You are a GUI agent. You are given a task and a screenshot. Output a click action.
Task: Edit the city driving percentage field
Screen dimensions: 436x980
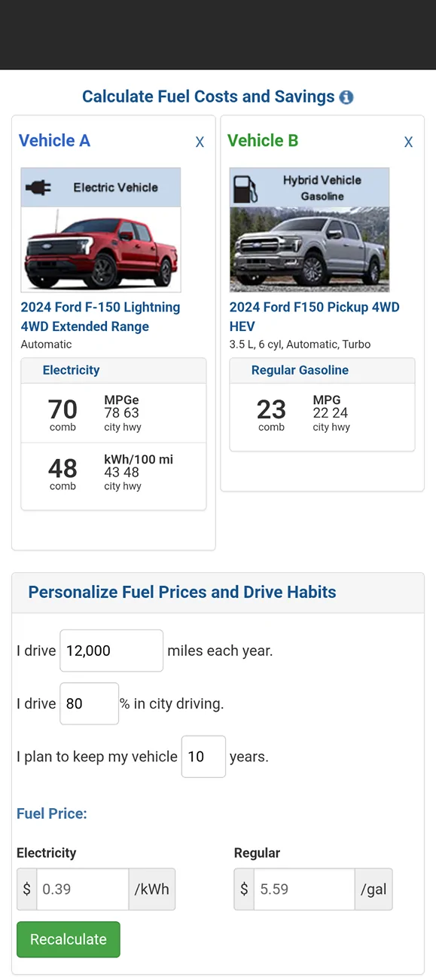[x=89, y=703]
